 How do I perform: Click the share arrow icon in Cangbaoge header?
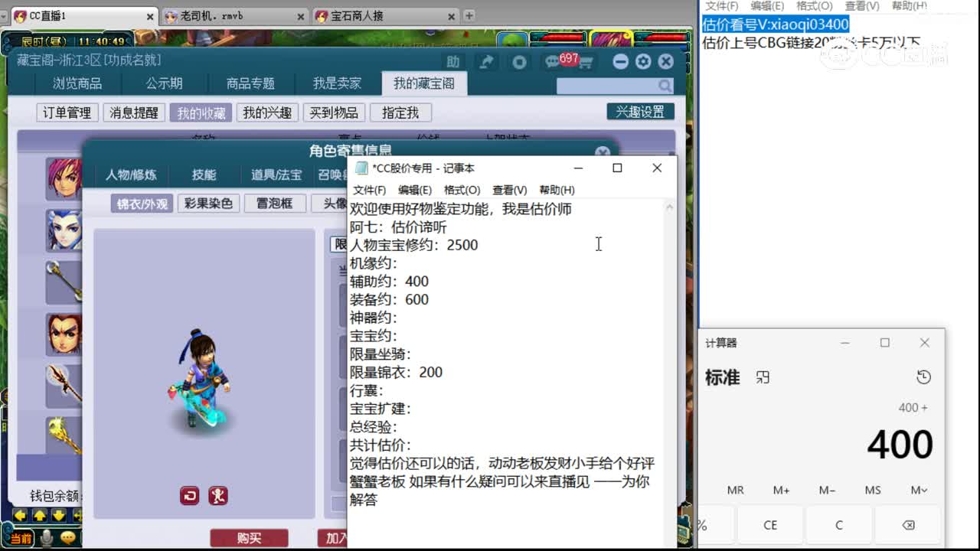click(x=486, y=62)
